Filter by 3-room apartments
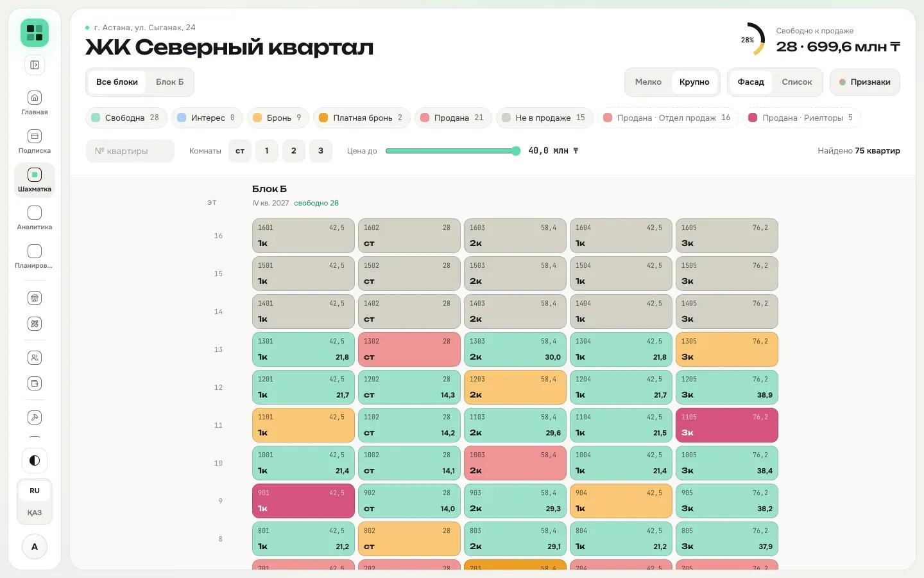Viewport: 924px width, 578px height. tap(321, 151)
